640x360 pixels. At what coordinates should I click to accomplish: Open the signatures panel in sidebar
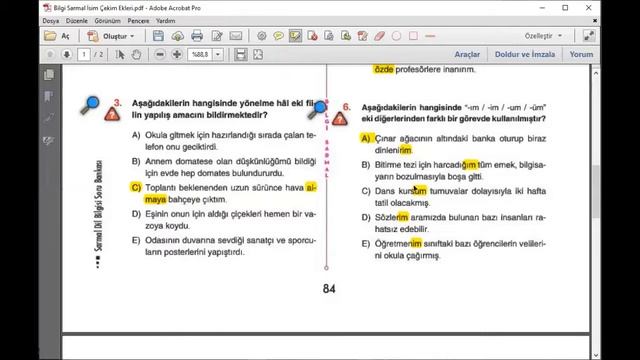49,141
